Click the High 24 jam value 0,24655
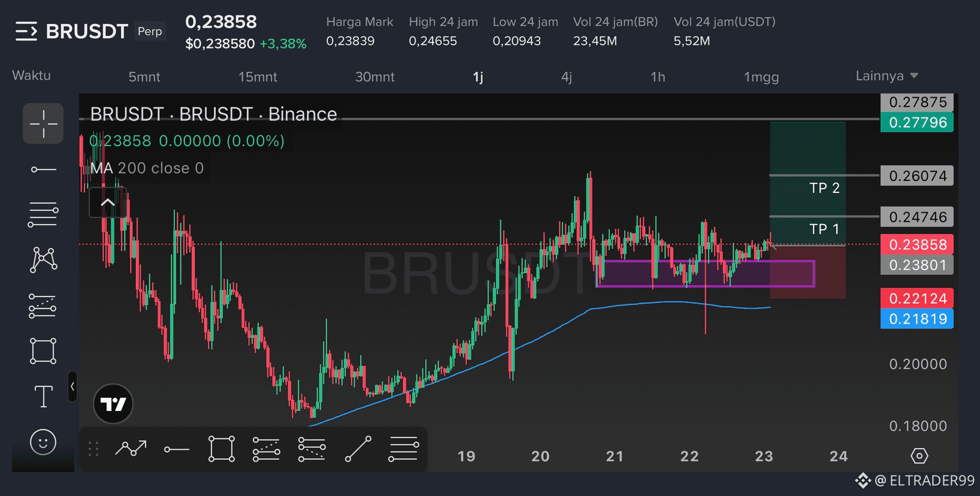Viewport: 980px width, 496px height. [432, 41]
